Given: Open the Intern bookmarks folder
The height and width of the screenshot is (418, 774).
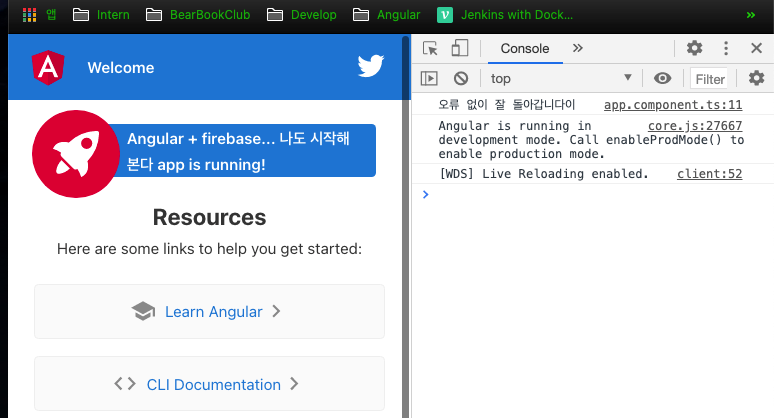Looking at the screenshot, I should (101, 15).
